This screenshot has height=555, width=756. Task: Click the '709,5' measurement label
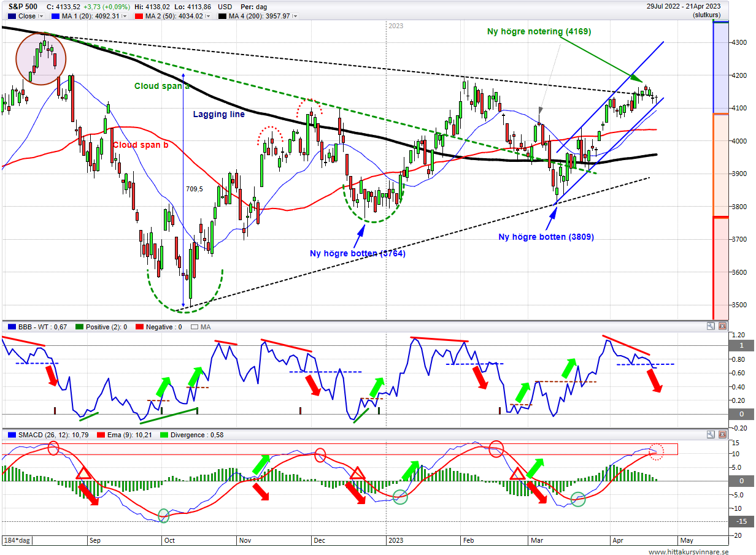point(194,189)
